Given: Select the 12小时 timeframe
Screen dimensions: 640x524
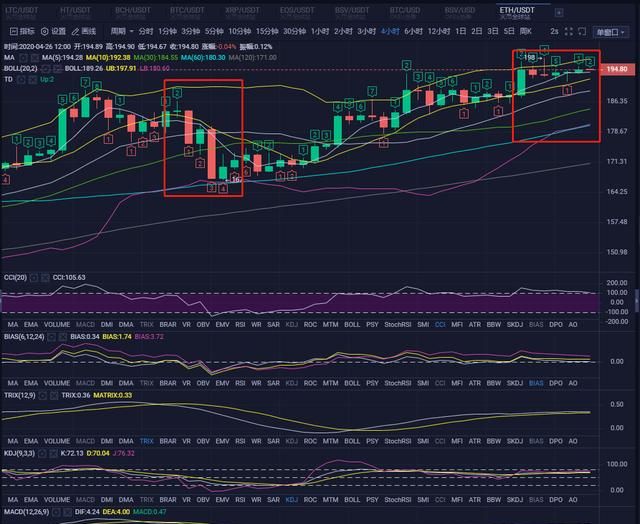Looking at the screenshot, I should pyautogui.click(x=439, y=31).
